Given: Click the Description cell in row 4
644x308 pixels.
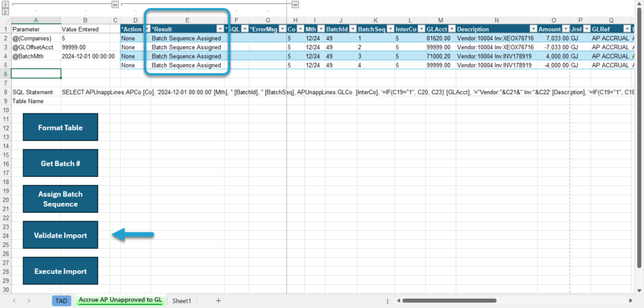Looking at the screenshot, I should [497, 56].
